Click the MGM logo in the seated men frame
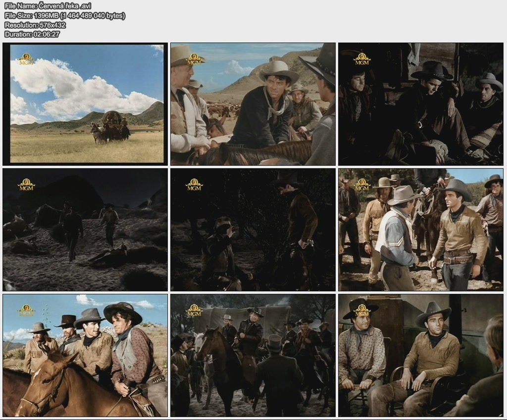 362,310
